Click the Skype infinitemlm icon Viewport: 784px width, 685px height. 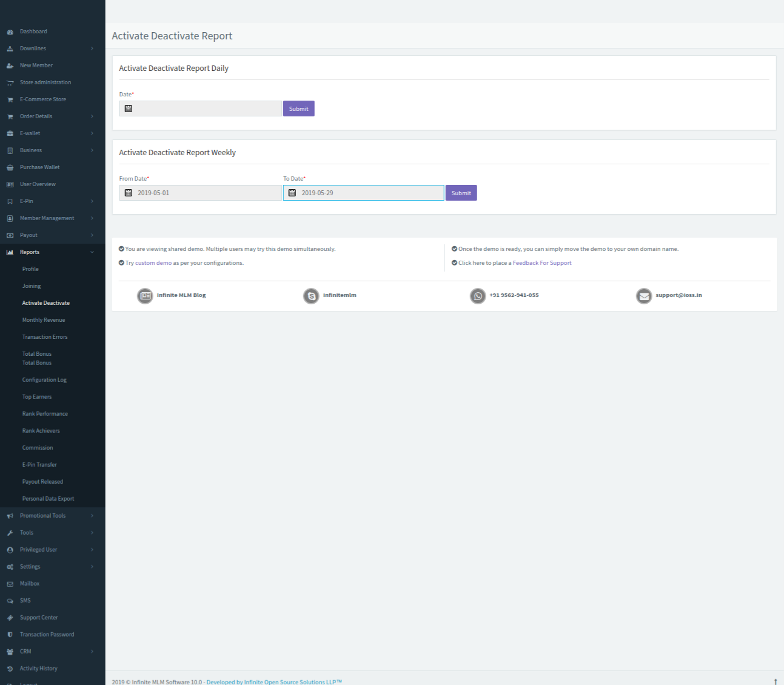(311, 296)
